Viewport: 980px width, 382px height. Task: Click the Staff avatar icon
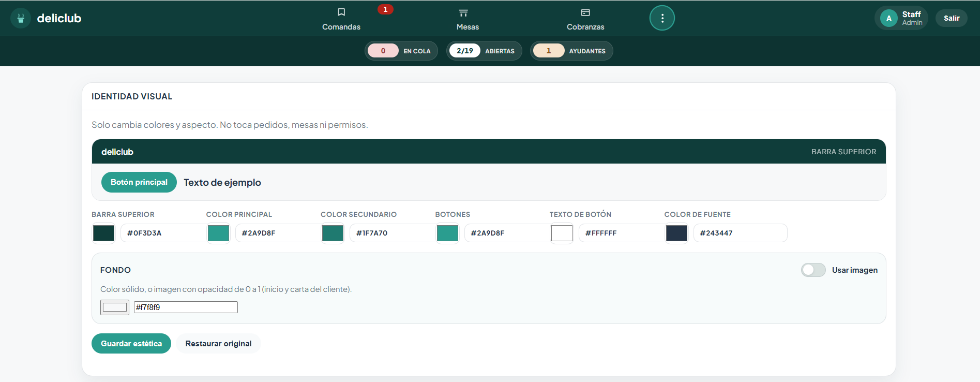pyautogui.click(x=888, y=18)
